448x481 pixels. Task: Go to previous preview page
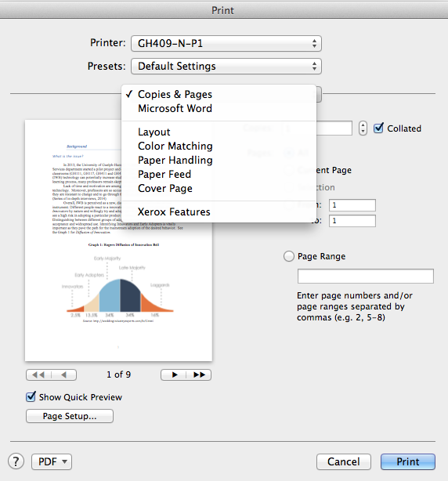coord(63,374)
